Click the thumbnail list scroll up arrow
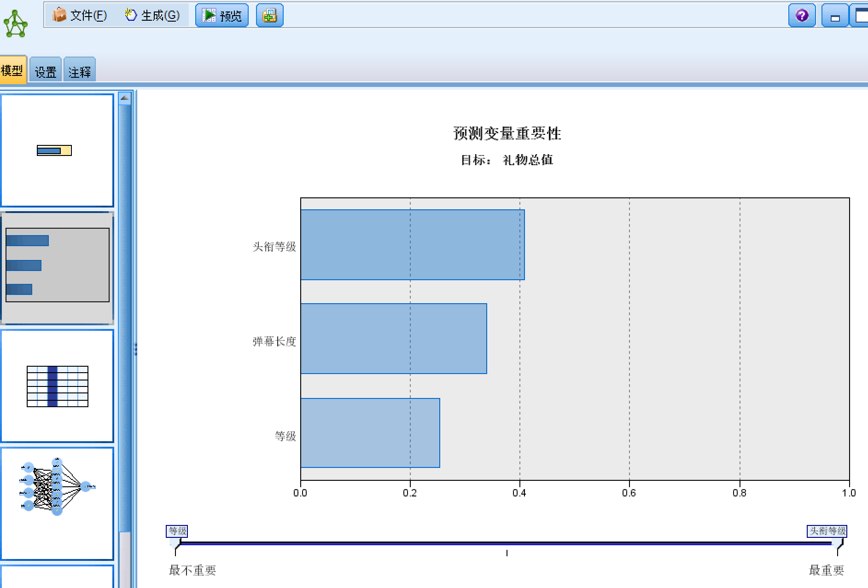Screen dimensions: 868x588 point(124,98)
